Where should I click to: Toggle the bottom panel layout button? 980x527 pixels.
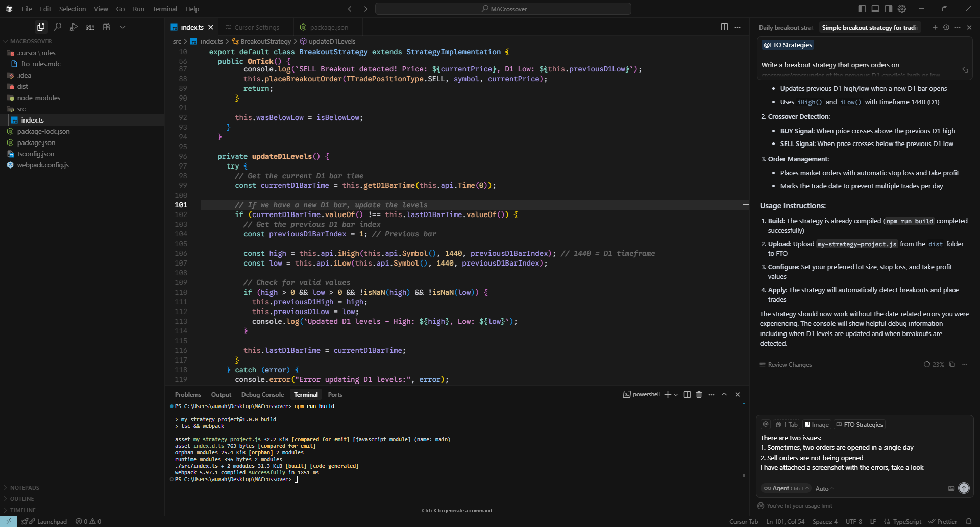875,9
